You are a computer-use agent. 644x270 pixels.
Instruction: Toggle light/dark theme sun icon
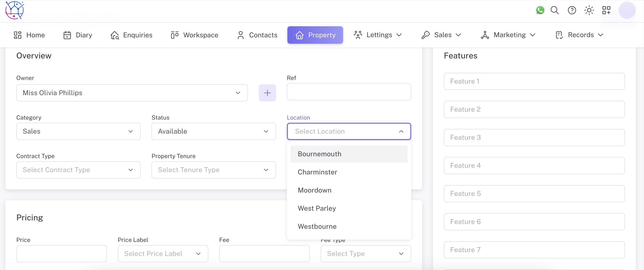click(x=589, y=10)
